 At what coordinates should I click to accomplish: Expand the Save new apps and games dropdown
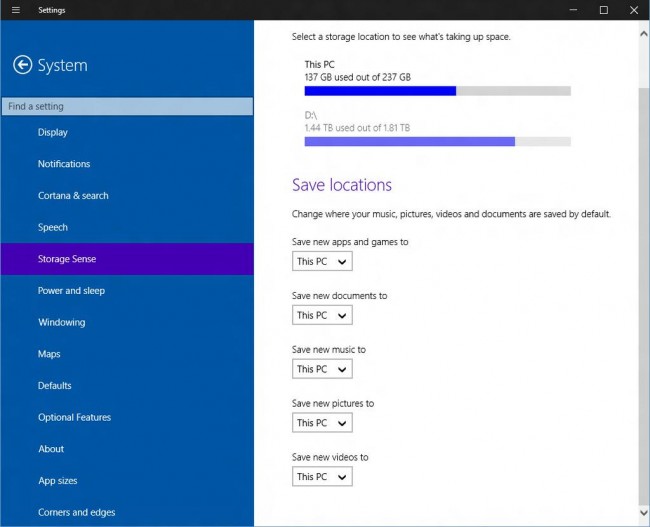(322, 261)
